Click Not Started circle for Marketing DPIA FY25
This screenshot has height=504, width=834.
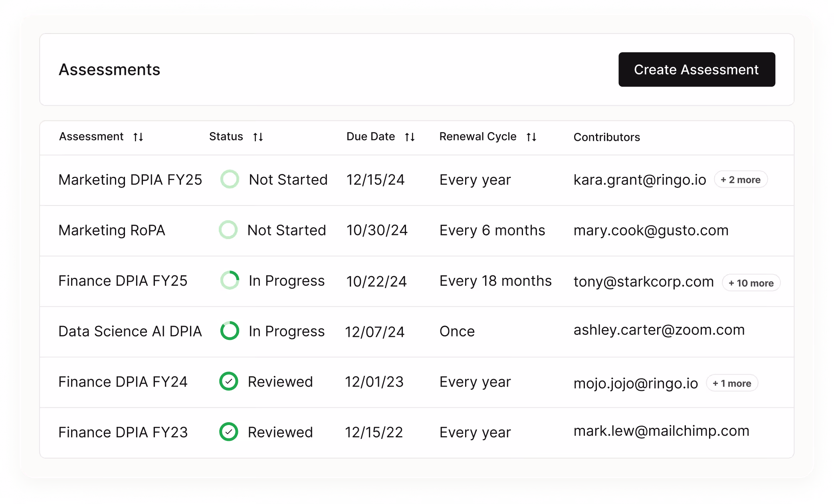230,180
